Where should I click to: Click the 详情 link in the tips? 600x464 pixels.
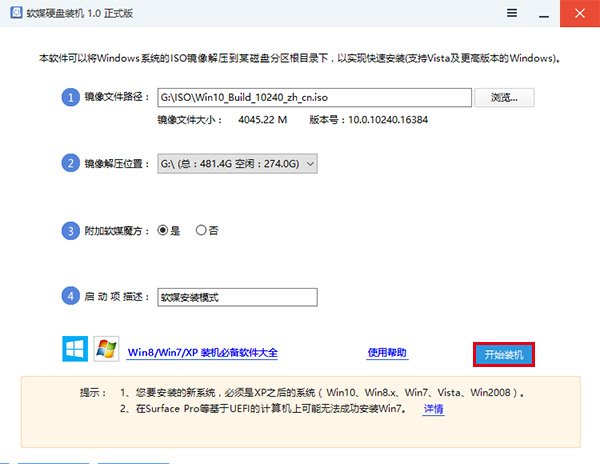(433, 409)
